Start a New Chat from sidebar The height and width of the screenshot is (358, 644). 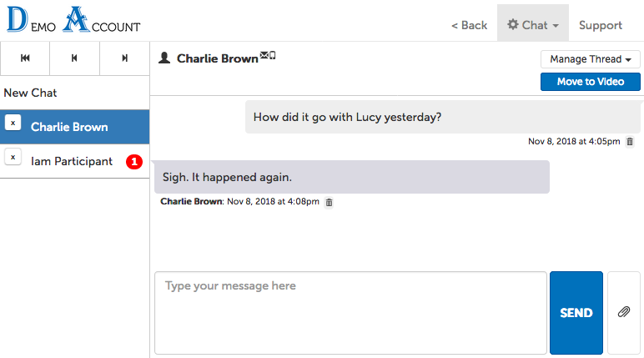click(x=31, y=93)
